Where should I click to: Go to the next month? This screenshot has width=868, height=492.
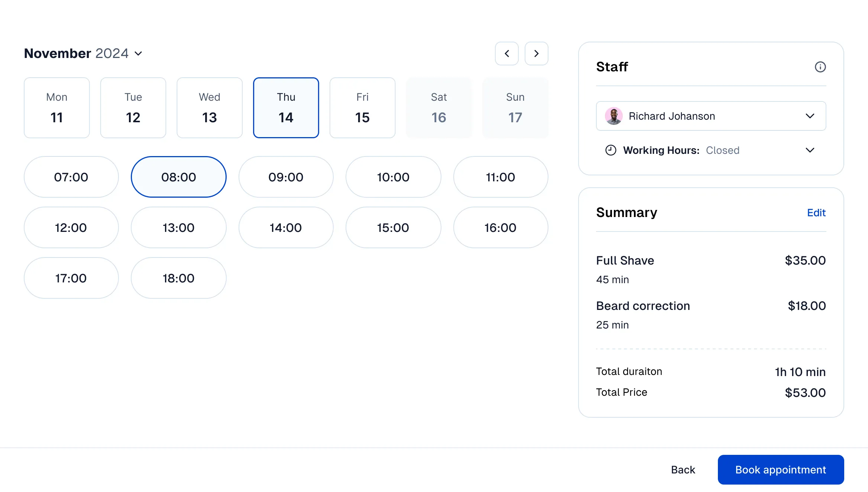(536, 54)
